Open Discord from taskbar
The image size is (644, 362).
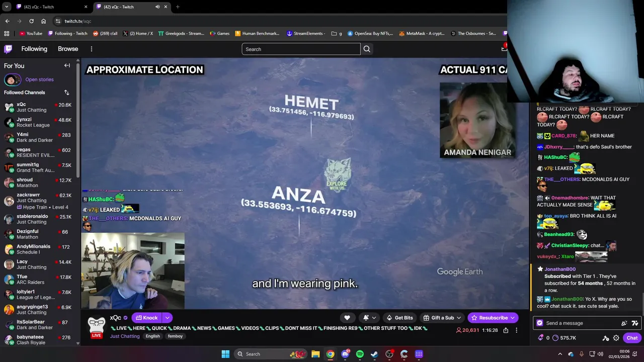coord(345,354)
